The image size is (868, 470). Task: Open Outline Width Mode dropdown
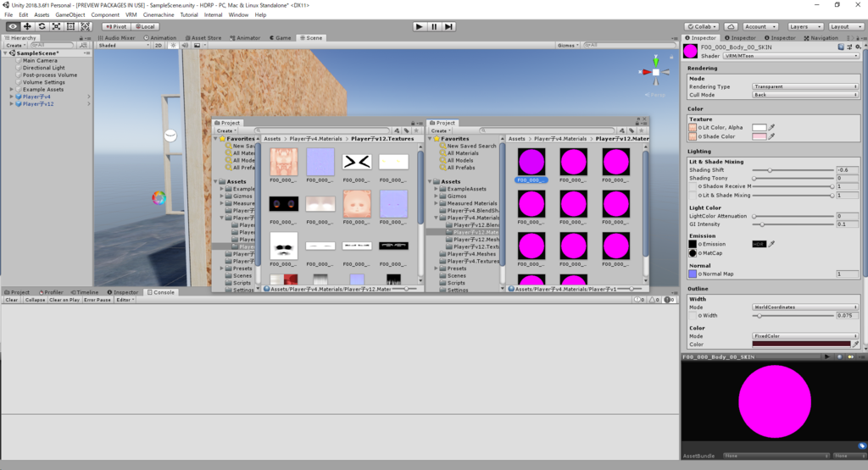pyautogui.click(x=805, y=307)
